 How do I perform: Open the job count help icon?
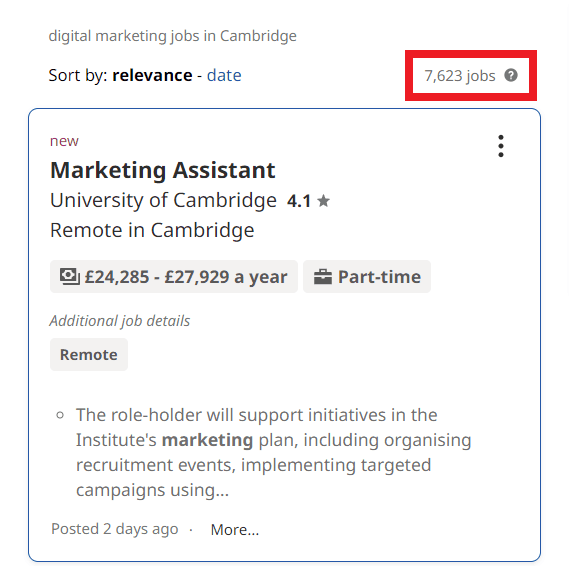(x=511, y=75)
